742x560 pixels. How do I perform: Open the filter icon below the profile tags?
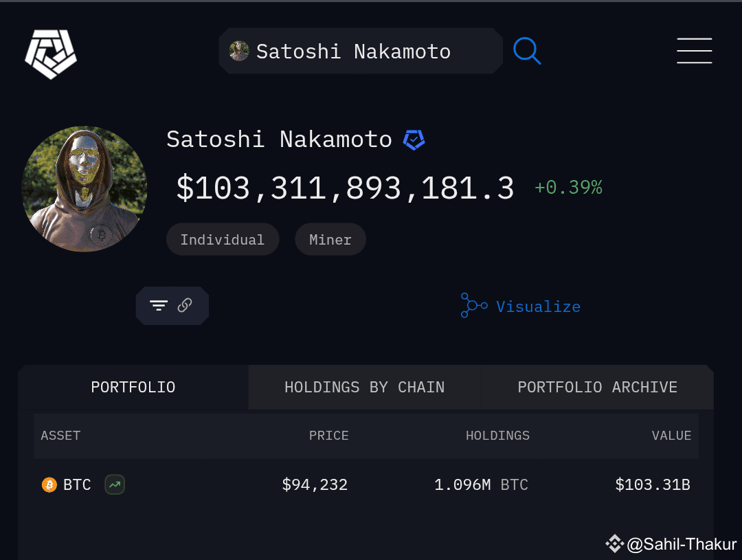tap(159, 305)
